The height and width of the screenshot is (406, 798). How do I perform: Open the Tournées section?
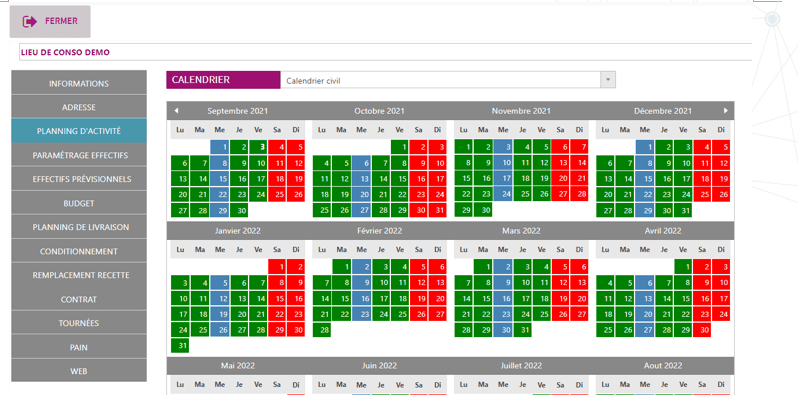pyautogui.click(x=79, y=323)
